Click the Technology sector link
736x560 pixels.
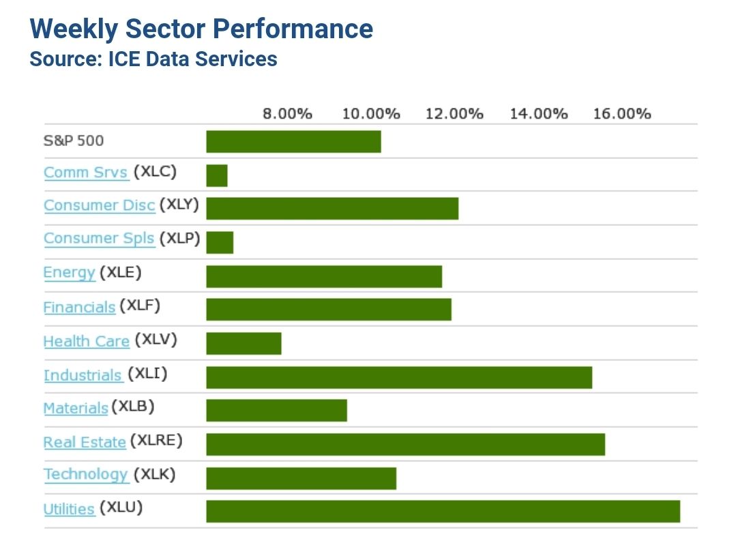86,475
